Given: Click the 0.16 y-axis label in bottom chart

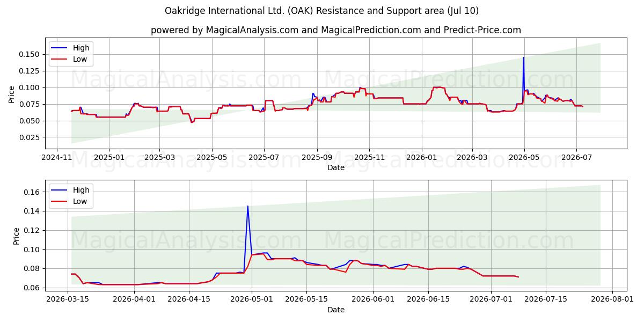Looking at the screenshot, I should [32, 192].
